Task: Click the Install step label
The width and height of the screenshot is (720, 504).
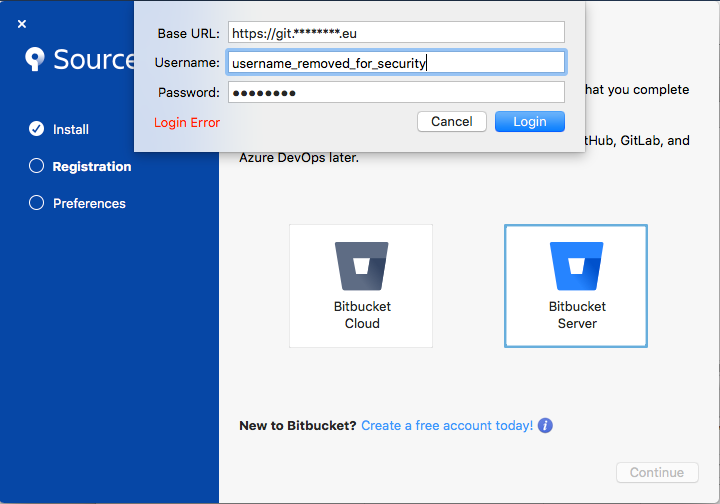Action: 71,129
